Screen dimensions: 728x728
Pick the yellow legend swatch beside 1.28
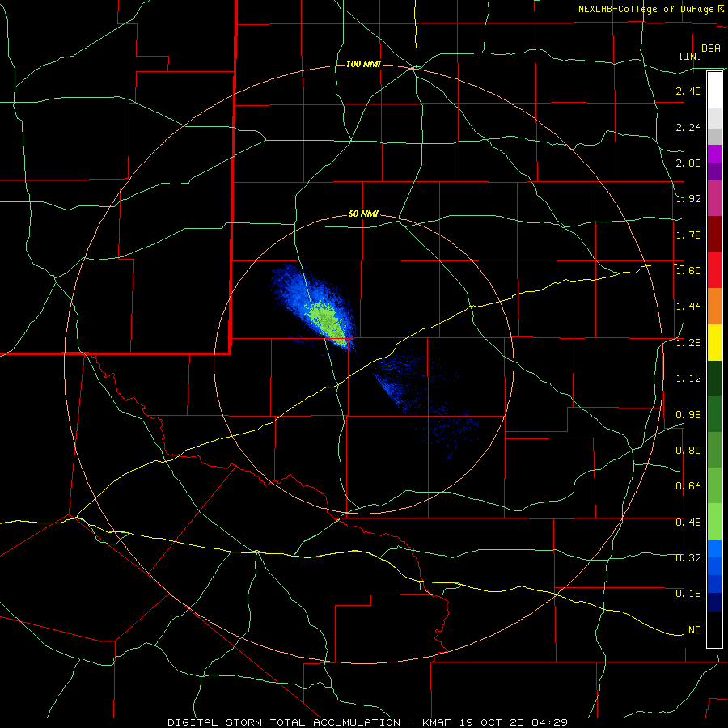[714, 342]
